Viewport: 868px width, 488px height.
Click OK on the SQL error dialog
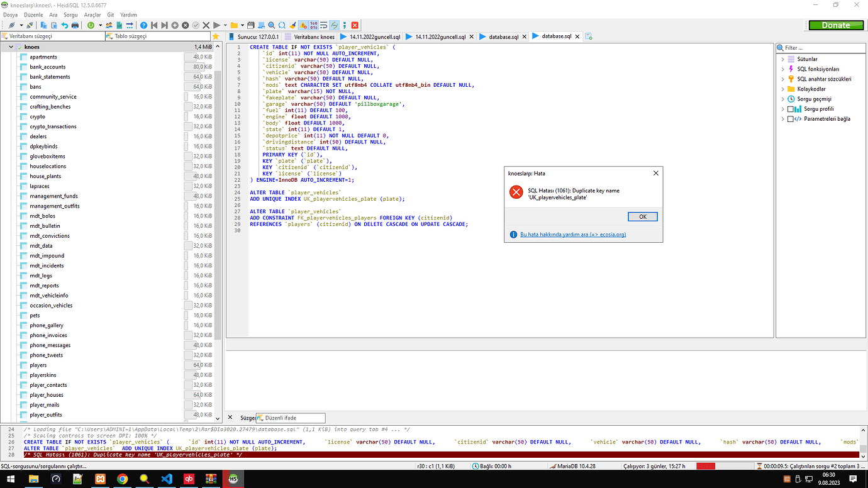pyautogui.click(x=642, y=216)
